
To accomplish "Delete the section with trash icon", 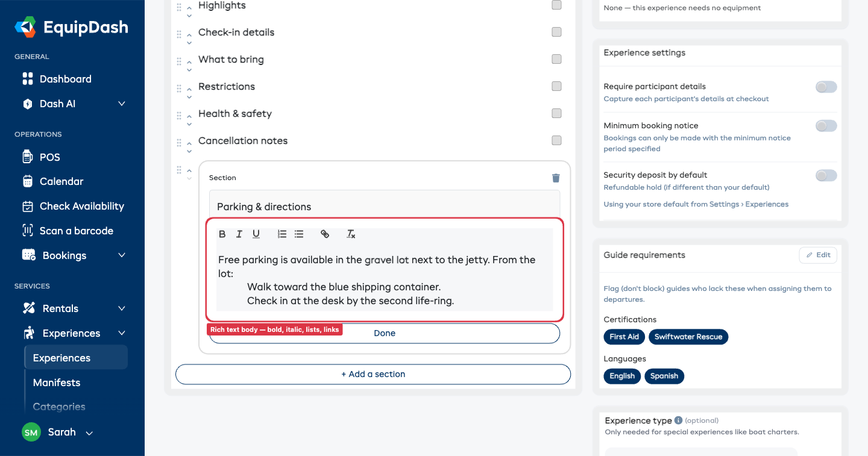I will tap(556, 178).
